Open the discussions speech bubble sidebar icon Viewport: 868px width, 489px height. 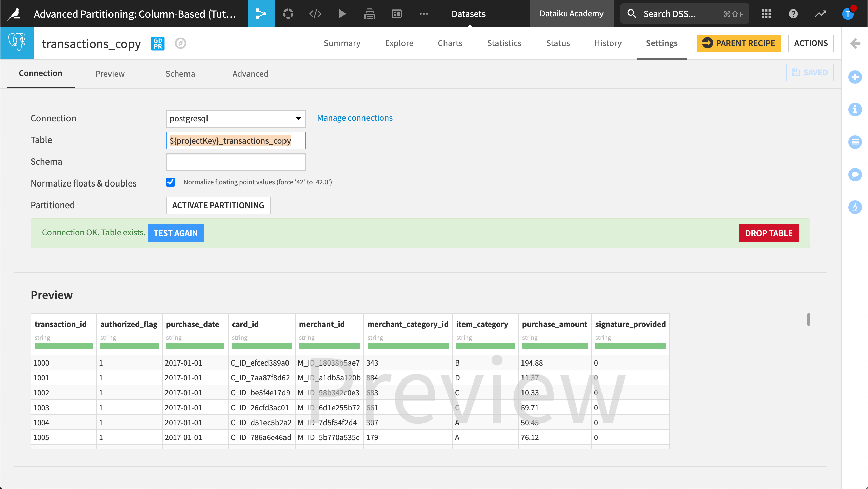coord(855,175)
